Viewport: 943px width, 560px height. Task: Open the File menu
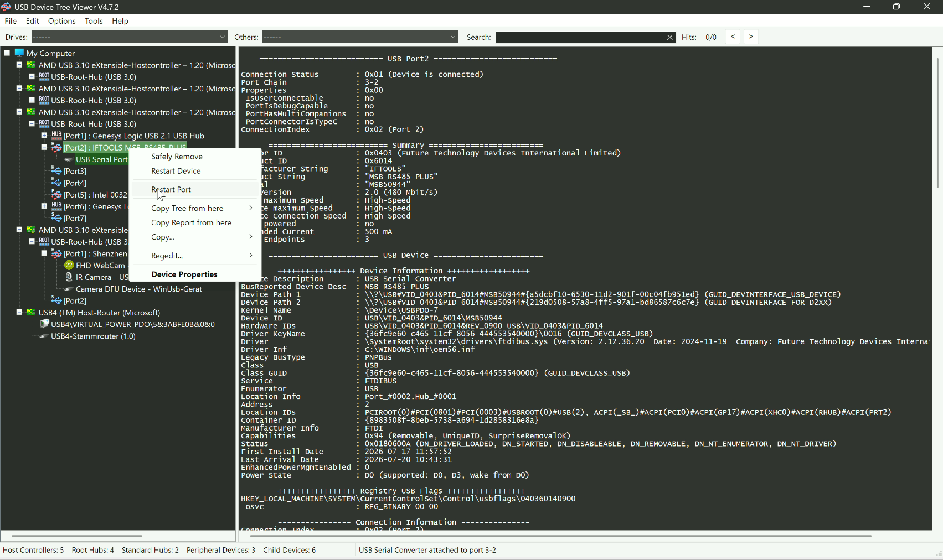pos(11,21)
